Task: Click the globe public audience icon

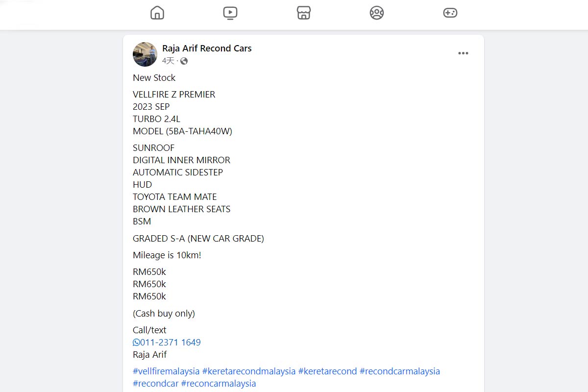Action: (x=184, y=61)
